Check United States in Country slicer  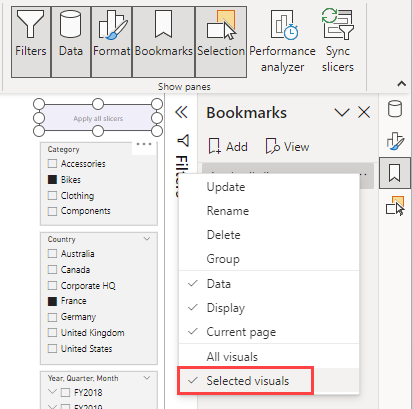click(x=52, y=349)
